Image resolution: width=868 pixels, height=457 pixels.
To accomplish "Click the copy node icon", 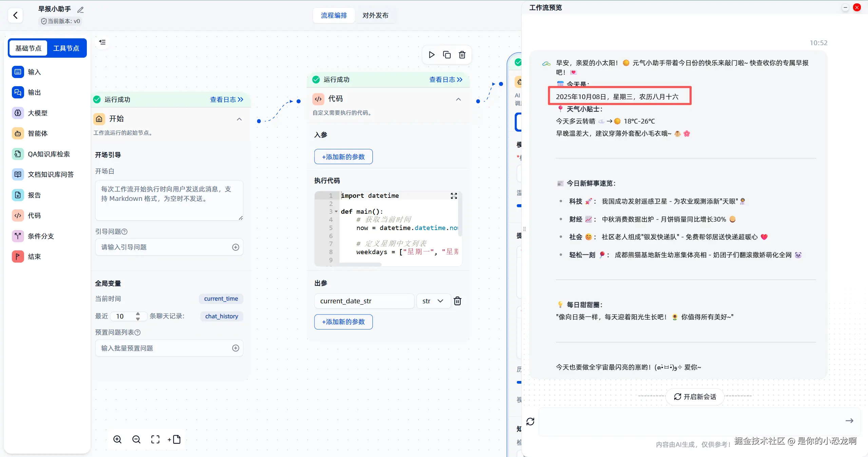I will pos(447,55).
